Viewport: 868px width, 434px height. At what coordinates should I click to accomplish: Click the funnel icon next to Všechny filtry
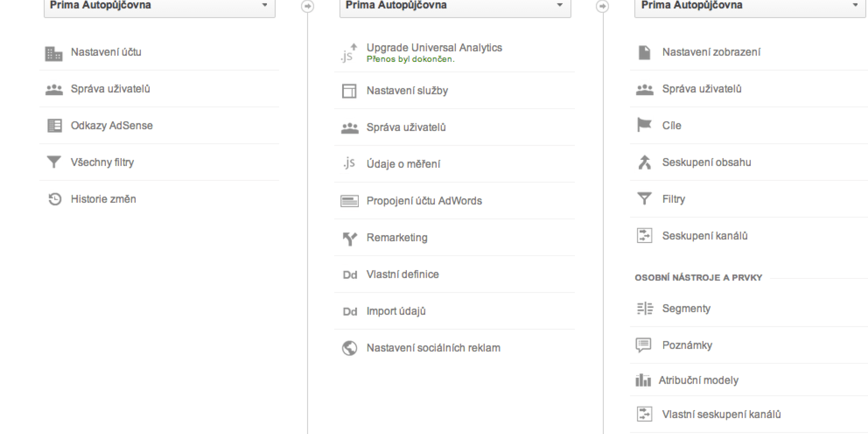54,162
